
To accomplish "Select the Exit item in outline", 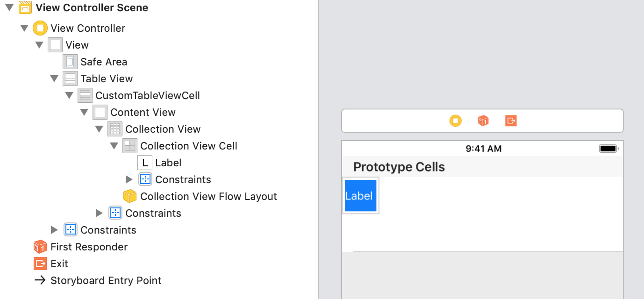I will (x=59, y=263).
